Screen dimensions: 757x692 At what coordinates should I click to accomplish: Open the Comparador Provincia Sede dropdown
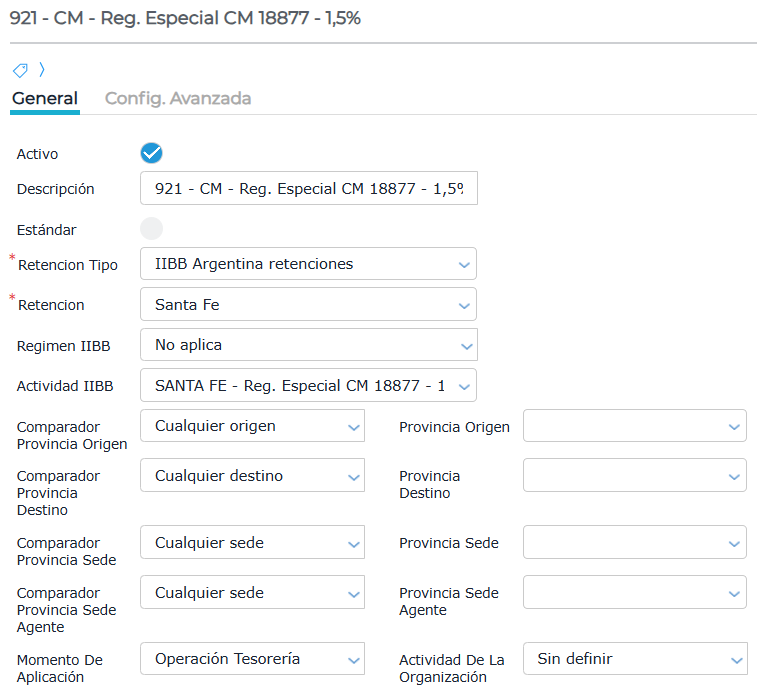coord(252,543)
